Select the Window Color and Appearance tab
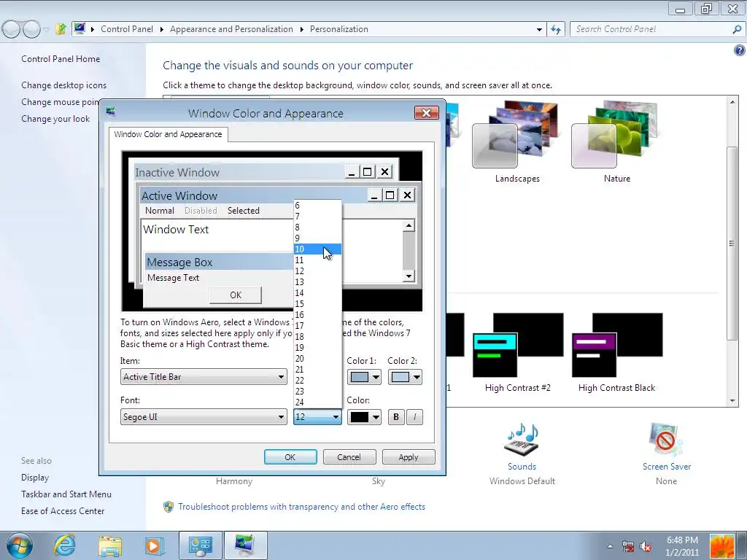The height and width of the screenshot is (560, 747). click(x=169, y=134)
